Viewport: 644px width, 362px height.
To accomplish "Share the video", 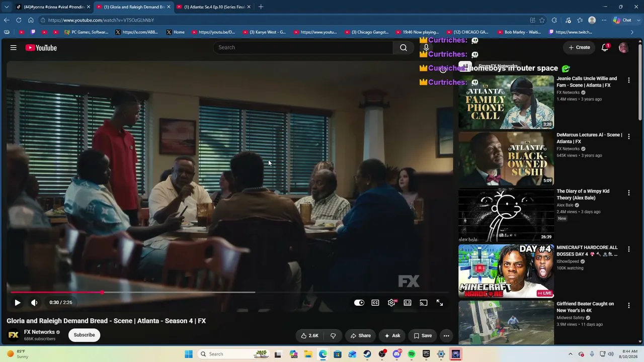I will [x=361, y=336].
